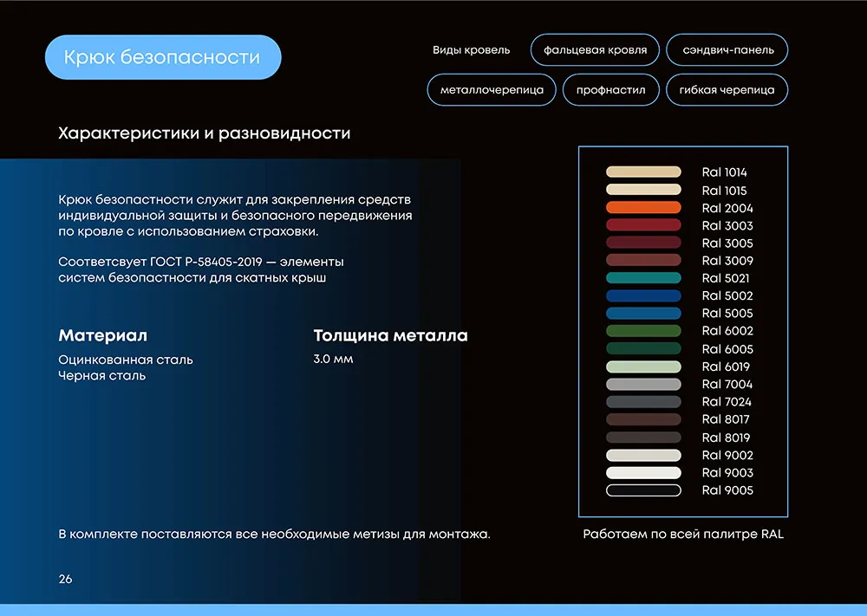The image size is (867, 616).
Task: Pick the blue Ral 5005 swatch
Action: pos(643,314)
